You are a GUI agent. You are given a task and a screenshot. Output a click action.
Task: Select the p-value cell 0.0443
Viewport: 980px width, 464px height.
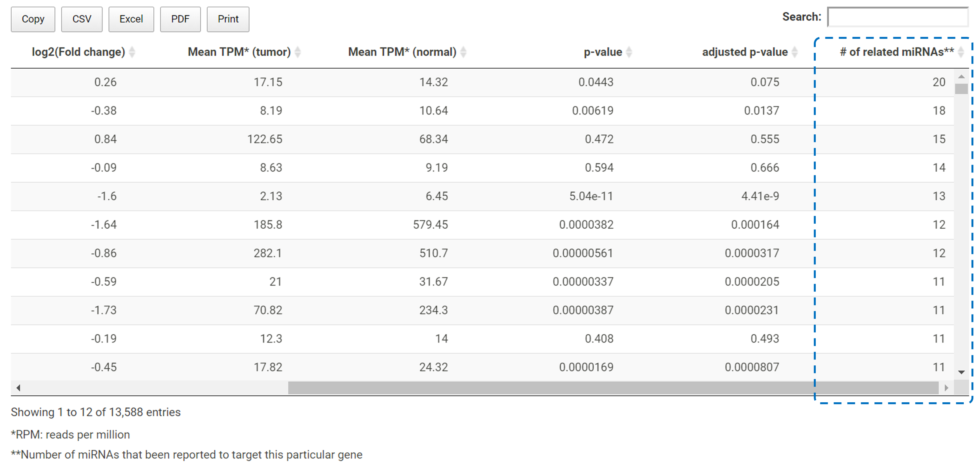click(596, 82)
